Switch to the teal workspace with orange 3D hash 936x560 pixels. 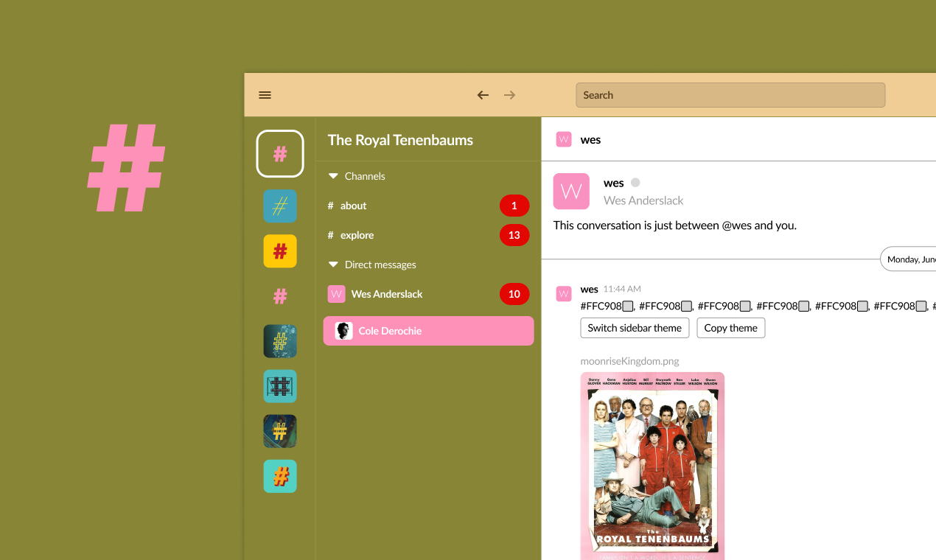pos(280,476)
